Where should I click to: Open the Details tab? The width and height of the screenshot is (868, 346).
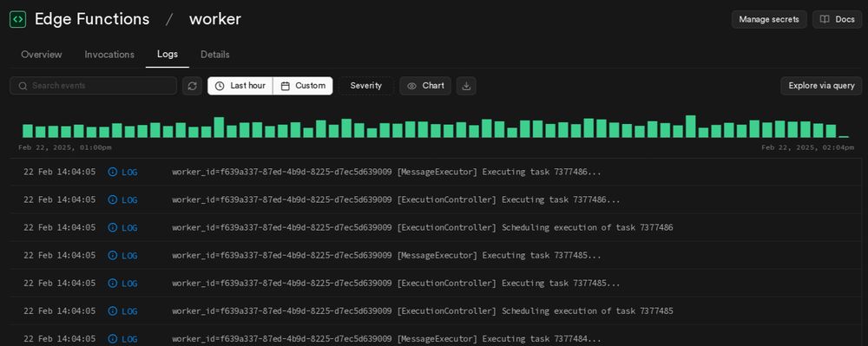214,54
